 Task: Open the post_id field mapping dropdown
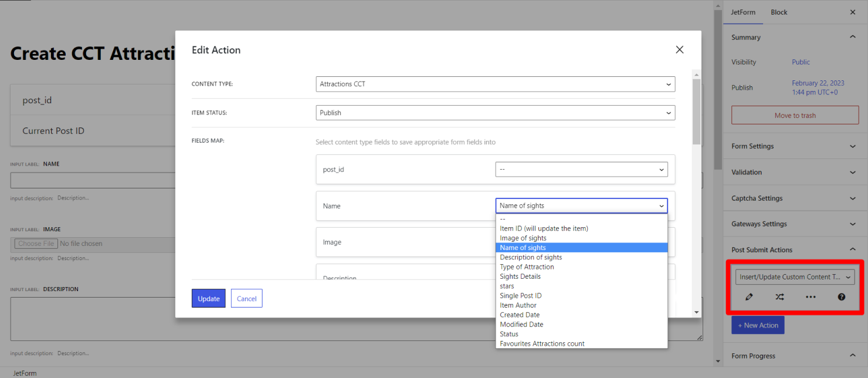tap(581, 169)
